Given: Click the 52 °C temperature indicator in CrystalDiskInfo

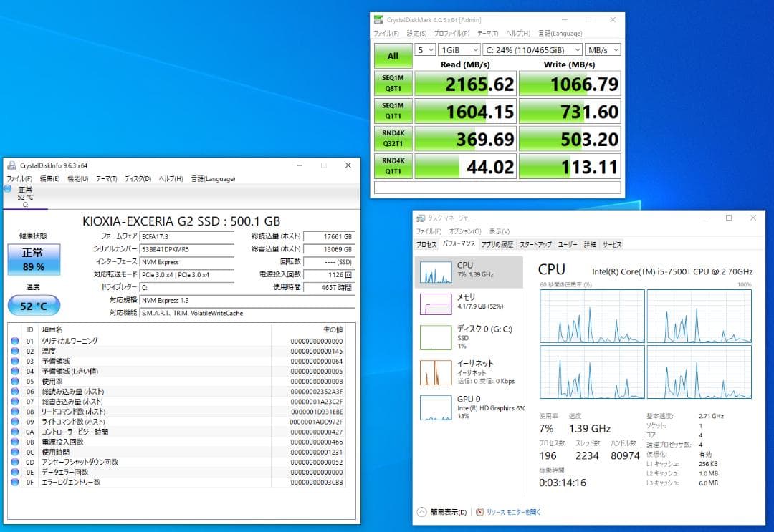Looking at the screenshot, I should [33, 305].
